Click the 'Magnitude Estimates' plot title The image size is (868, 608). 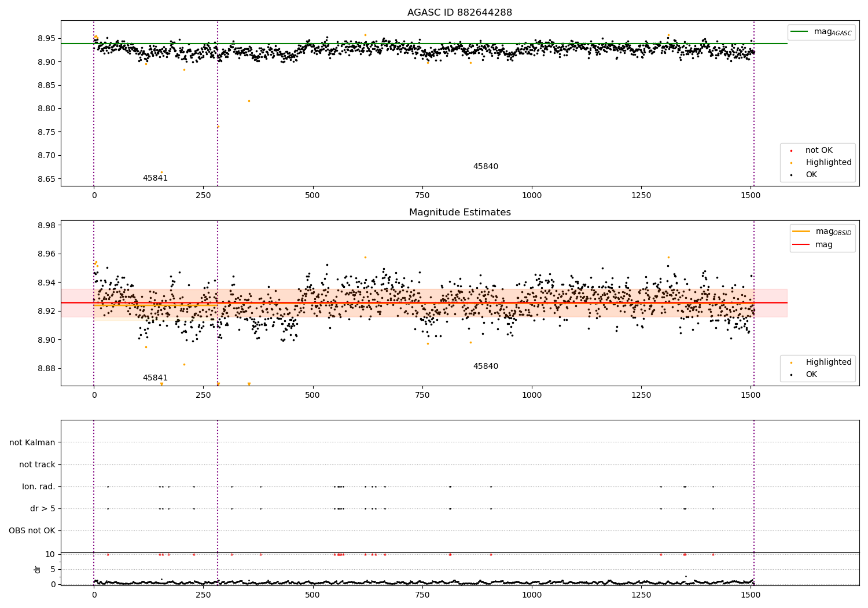[459, 213]
